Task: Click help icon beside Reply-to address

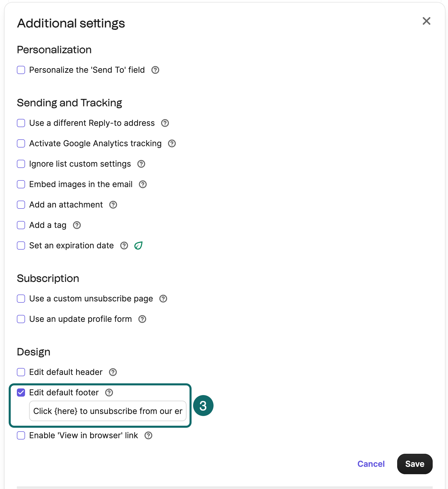Action: click(x=165, y=123)
